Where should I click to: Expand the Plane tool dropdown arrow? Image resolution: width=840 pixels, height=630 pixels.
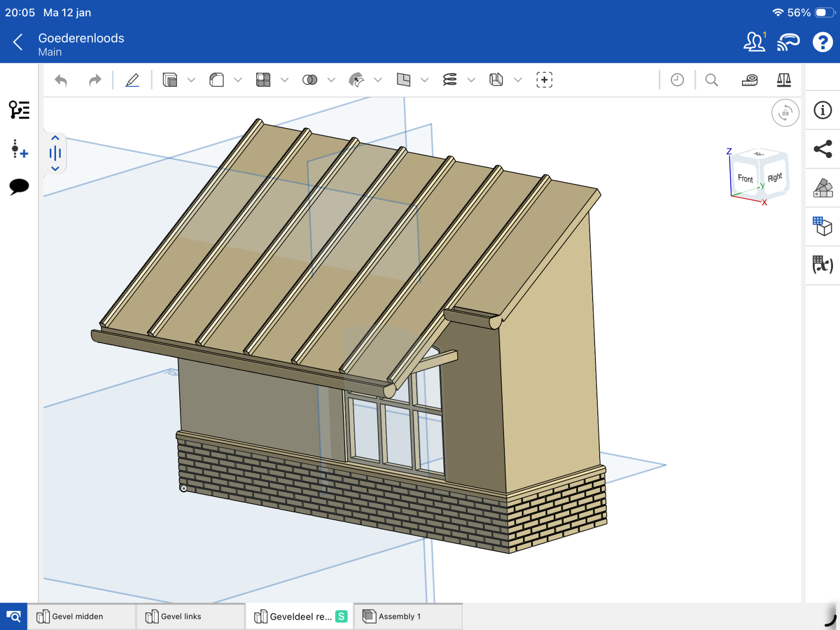pyautogui.click(x=425, y=80)
